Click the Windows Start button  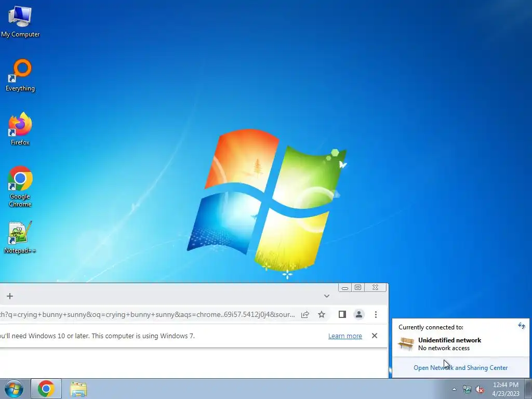tap(14, 389)
